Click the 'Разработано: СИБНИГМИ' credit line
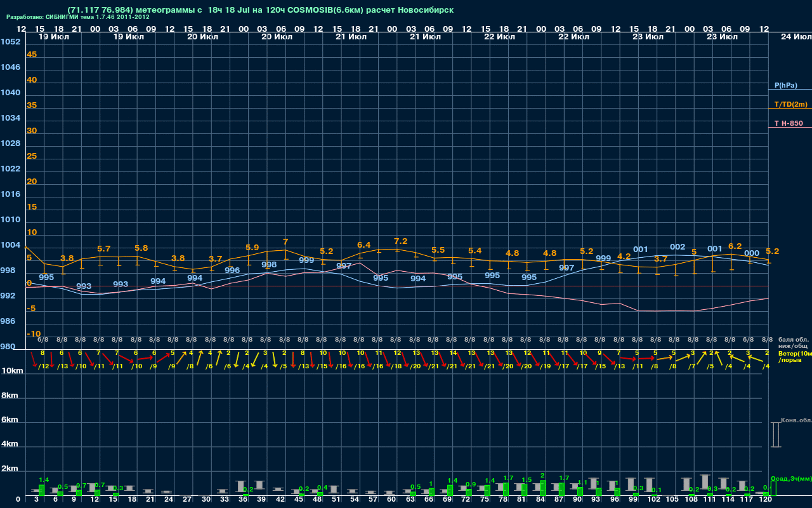The width and height of the screenshot is (812, 508). [78, 17]
